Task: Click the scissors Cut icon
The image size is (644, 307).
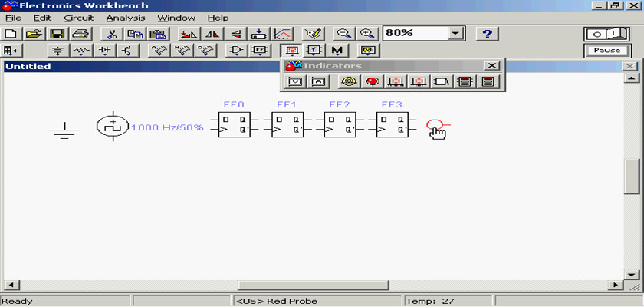Action: (112, 34)
